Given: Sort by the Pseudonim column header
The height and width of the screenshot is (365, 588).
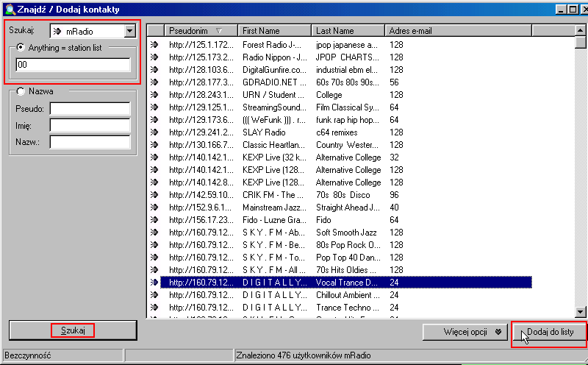Looking at the screenshot, I should click(x=194, y=31).
